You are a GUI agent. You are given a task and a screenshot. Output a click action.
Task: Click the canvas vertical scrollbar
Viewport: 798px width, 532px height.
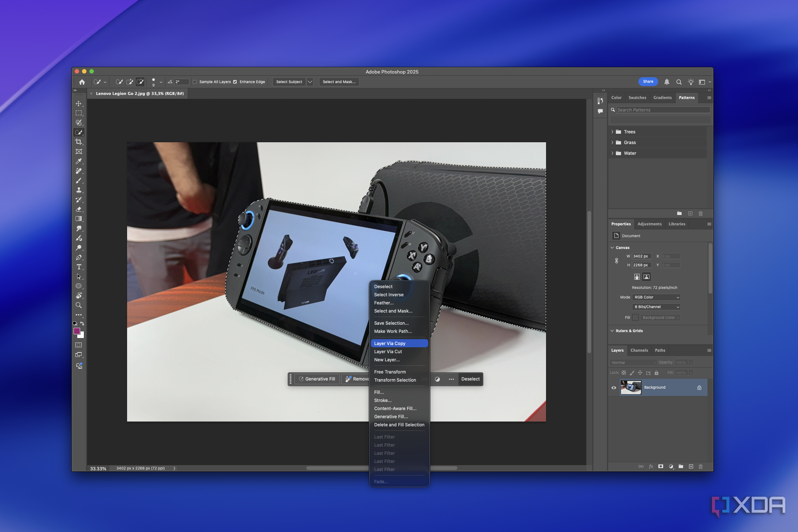click(x=589, y=282)
